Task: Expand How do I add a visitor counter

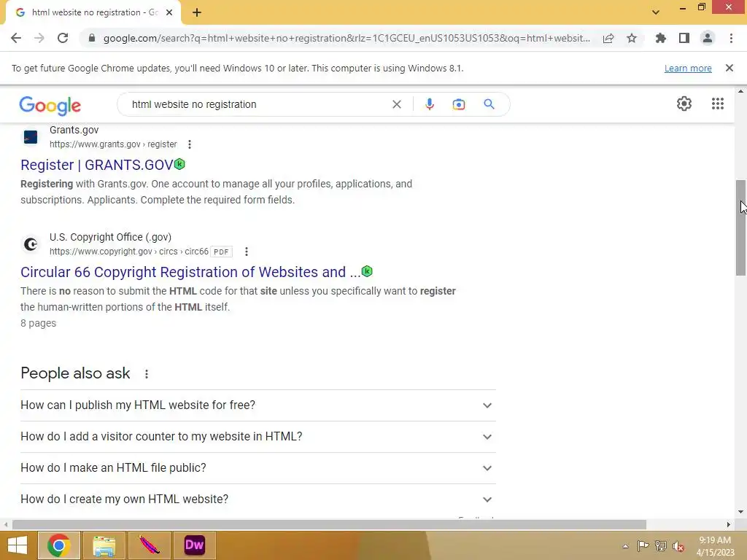Action: (258, 437)
